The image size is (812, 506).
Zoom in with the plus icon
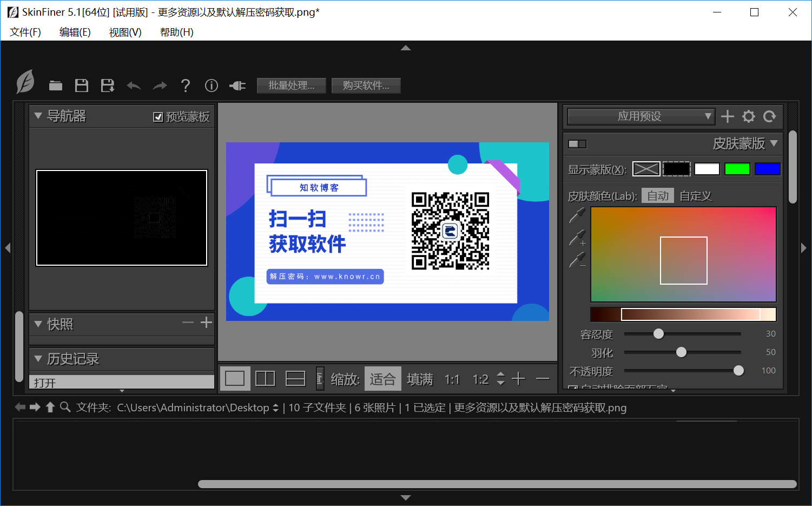pyautogui.click(x=518, y=379)
